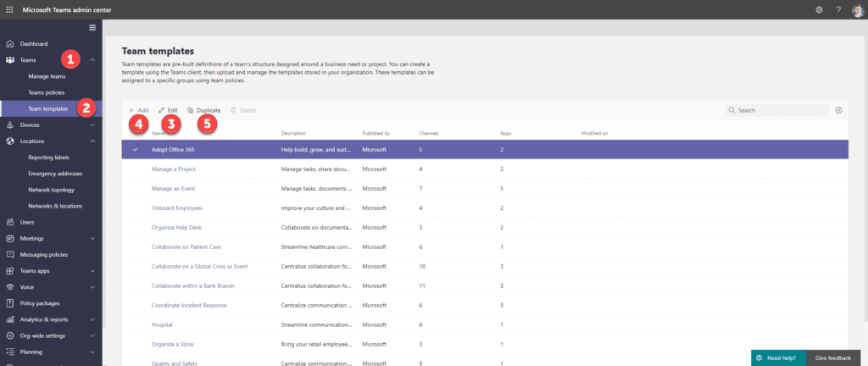Click the Edit template button
868x366 pixels.
[x=168, y=110]
